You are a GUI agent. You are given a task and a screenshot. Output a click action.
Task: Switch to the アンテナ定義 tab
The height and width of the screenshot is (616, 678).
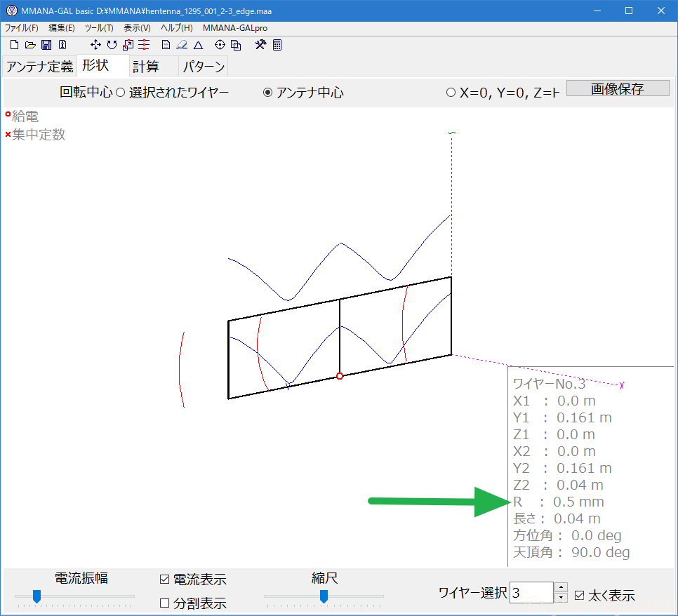40,67
